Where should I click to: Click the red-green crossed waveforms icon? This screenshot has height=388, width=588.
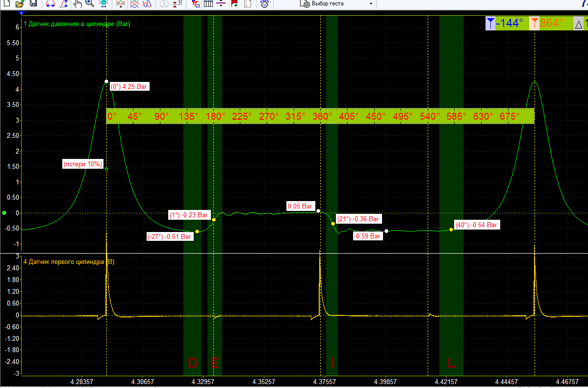120,4
